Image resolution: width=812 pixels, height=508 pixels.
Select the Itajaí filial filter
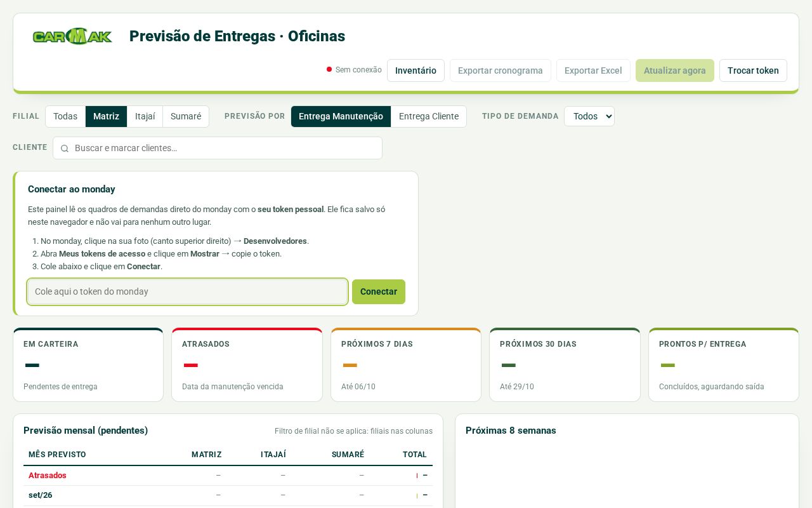point(145,116)
